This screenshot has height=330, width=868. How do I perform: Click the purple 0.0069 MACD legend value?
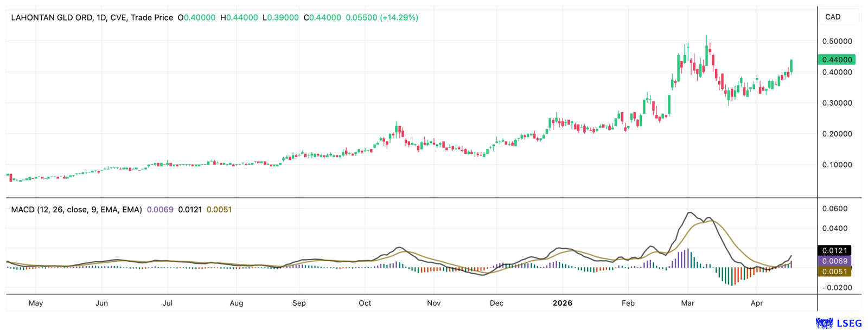click(160, 209)
